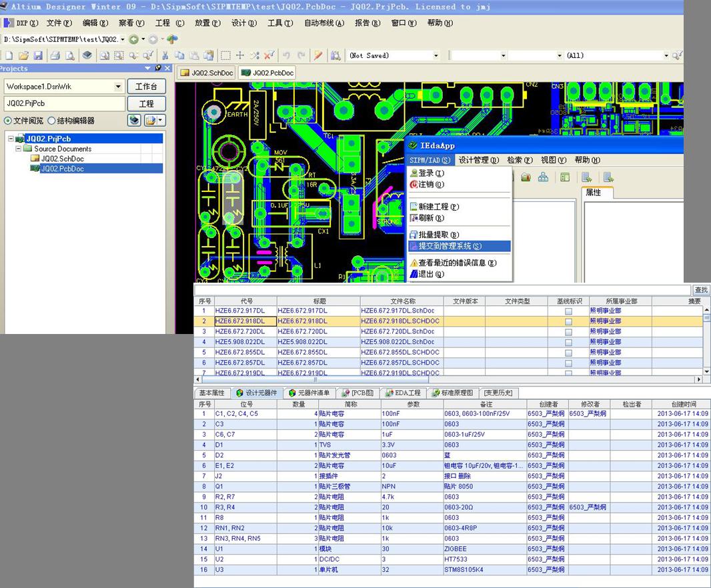The width and height of the screenshot is (711, 588).
Task: Click the Print icon in Altium toolbar
Action: pyautogui.click(x=55, y=56)
